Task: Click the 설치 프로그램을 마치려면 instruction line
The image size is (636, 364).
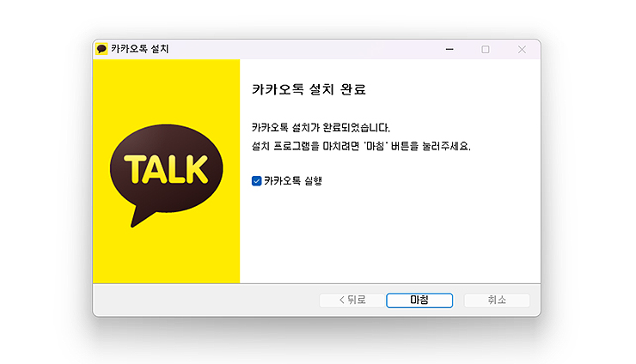Action: tap(361, 146)
